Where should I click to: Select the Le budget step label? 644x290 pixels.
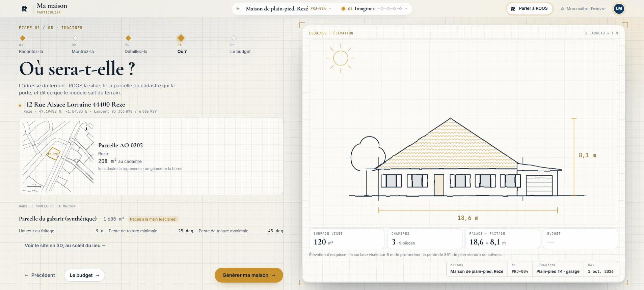[x=240, y=52]
